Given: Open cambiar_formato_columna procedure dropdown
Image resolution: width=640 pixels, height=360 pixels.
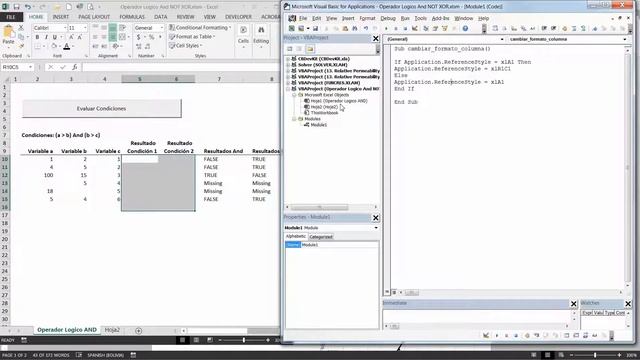Looking at the screenshot, I should click(x=624, y=39).
